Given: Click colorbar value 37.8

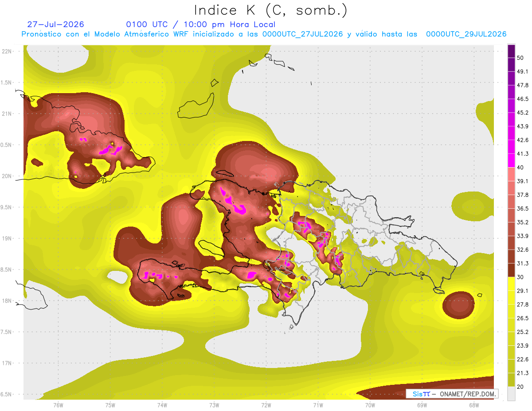Looking at the screenshot, I should tap(522, 195).
